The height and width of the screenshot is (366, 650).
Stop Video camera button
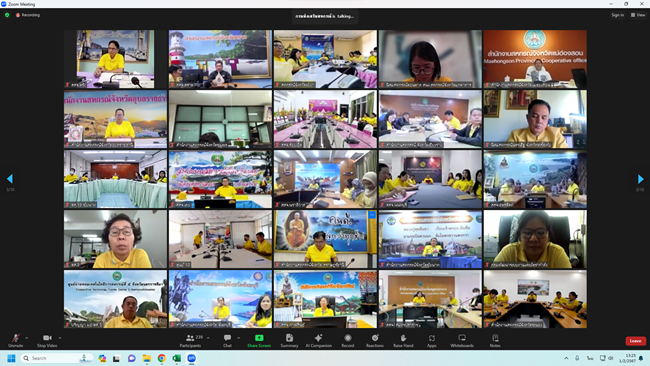47,340
